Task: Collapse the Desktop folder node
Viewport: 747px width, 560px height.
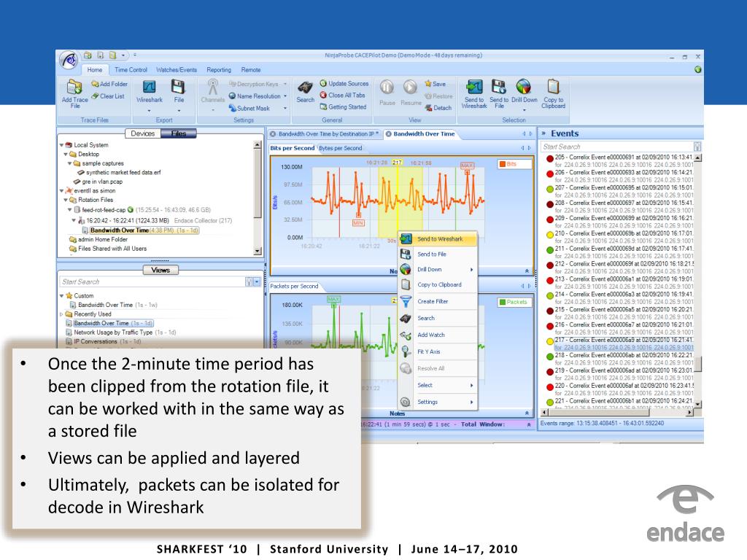Action: pyautogui.click(x=66, y=155)
